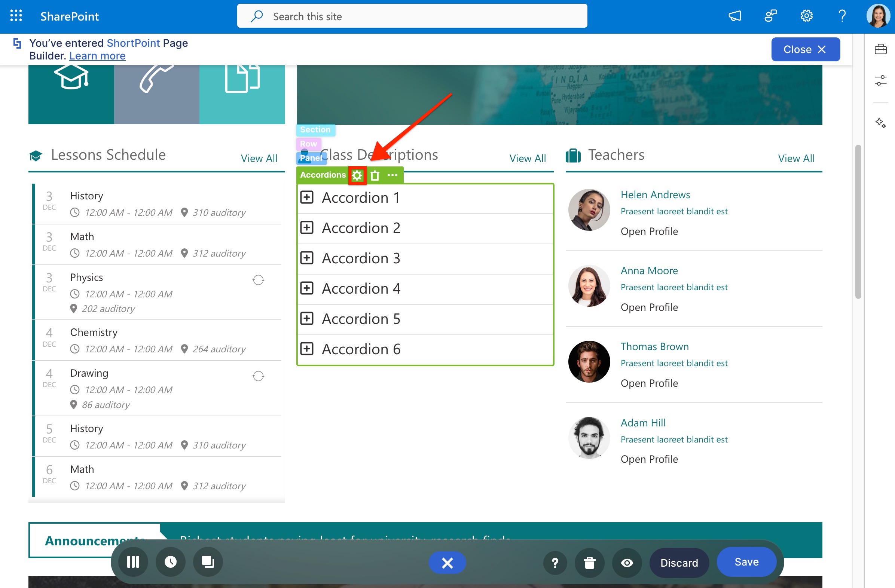The height and width of the screenshot is (588, 895).
Task: Select the Row label tag
Action: click(x=308, y=144)
